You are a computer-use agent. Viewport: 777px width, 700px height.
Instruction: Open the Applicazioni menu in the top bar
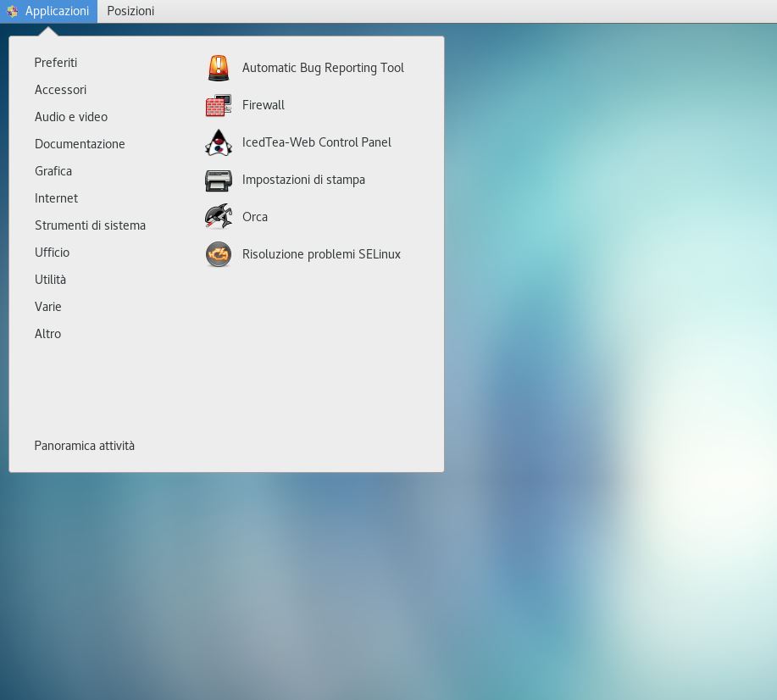coord(48,11)
